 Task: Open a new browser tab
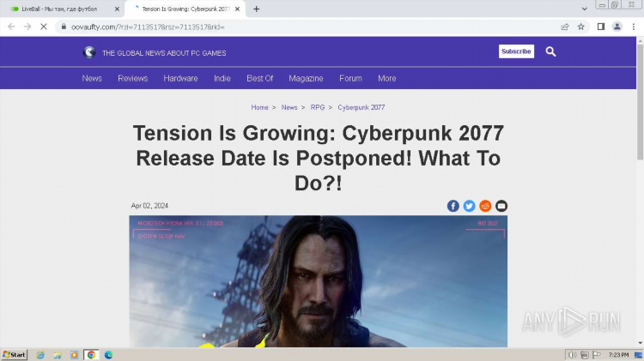pos(256,9)
